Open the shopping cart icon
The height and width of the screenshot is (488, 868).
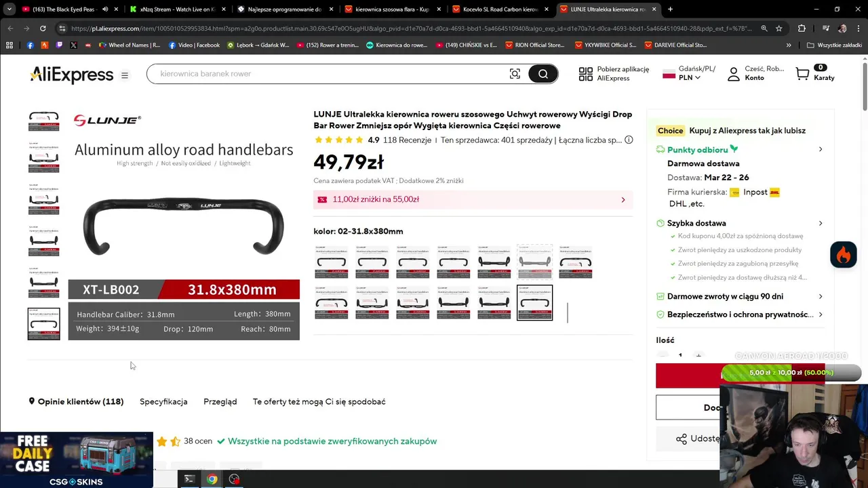(803, 74)
